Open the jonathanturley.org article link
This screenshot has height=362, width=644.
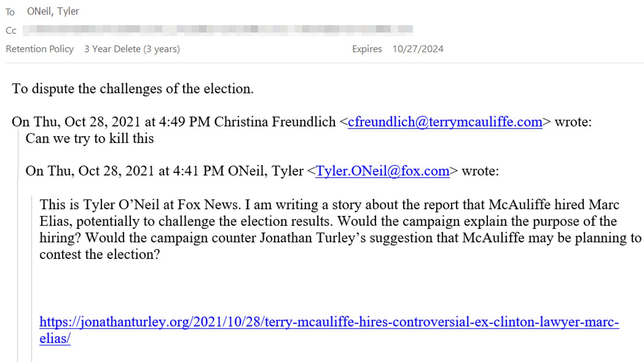click(329, 322)
